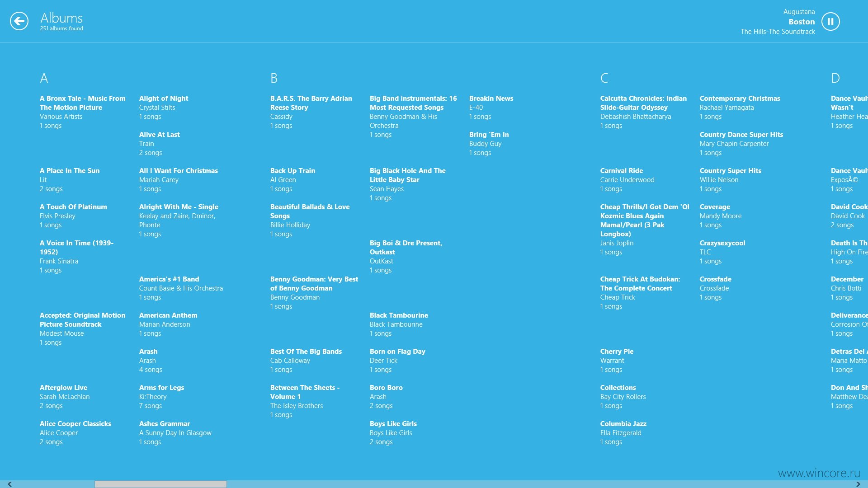Screen dimensions: 868x488
Task: Jump to letter D group header
Action: pyautogui.click(x=835, y=78)
